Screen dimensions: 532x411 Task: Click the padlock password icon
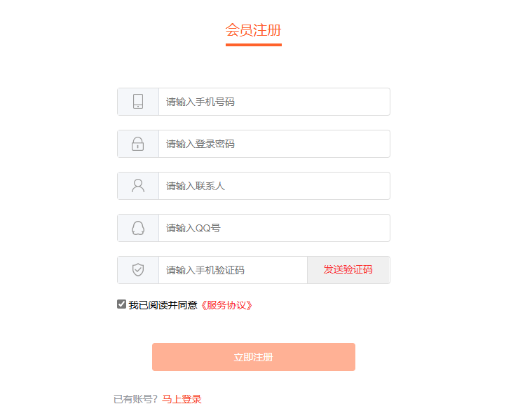click(138, 144)
